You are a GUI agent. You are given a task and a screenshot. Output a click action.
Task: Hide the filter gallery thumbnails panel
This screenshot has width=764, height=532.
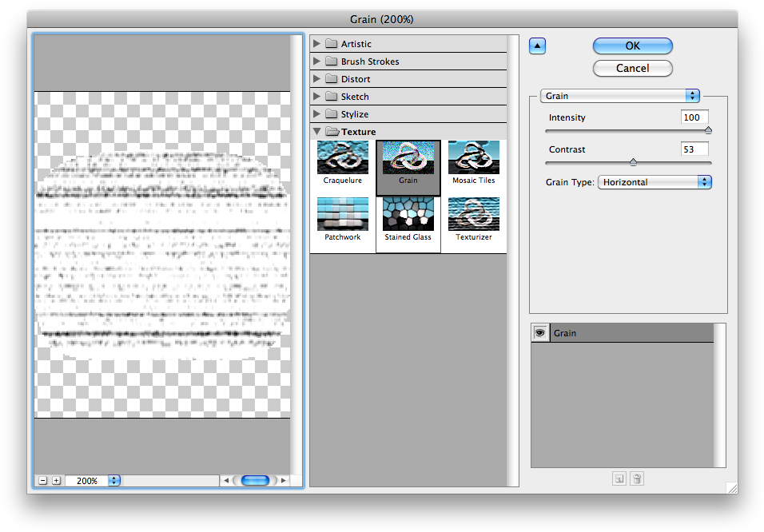click(538, 46)
